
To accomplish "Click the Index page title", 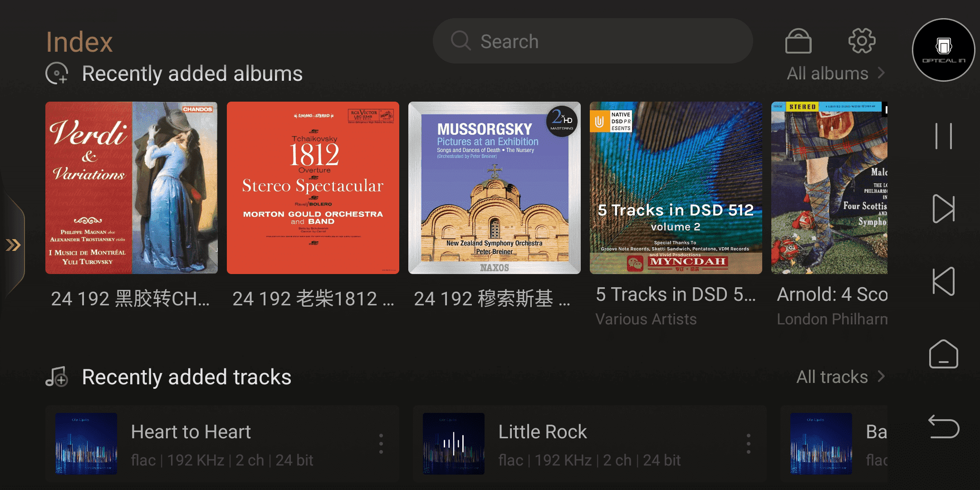I will 79,42.
